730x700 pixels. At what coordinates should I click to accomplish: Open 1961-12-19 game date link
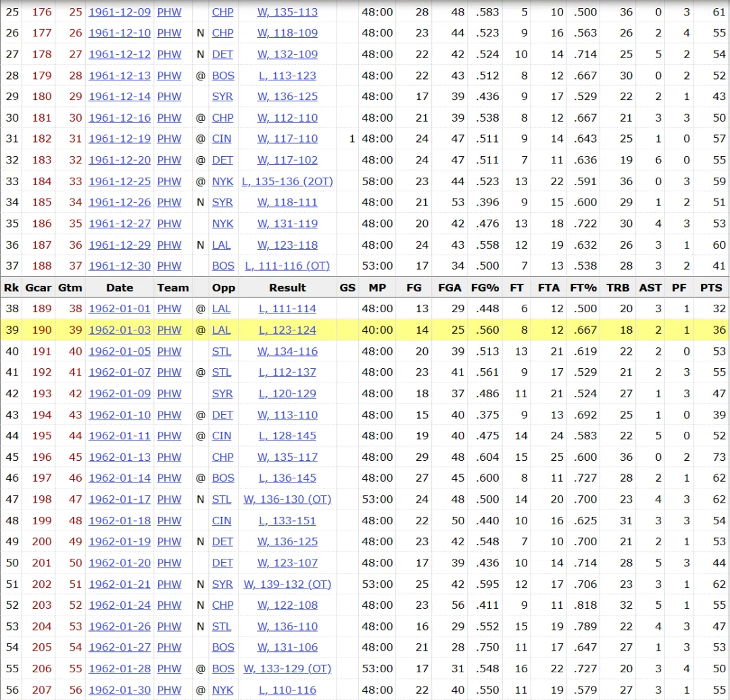120,139
